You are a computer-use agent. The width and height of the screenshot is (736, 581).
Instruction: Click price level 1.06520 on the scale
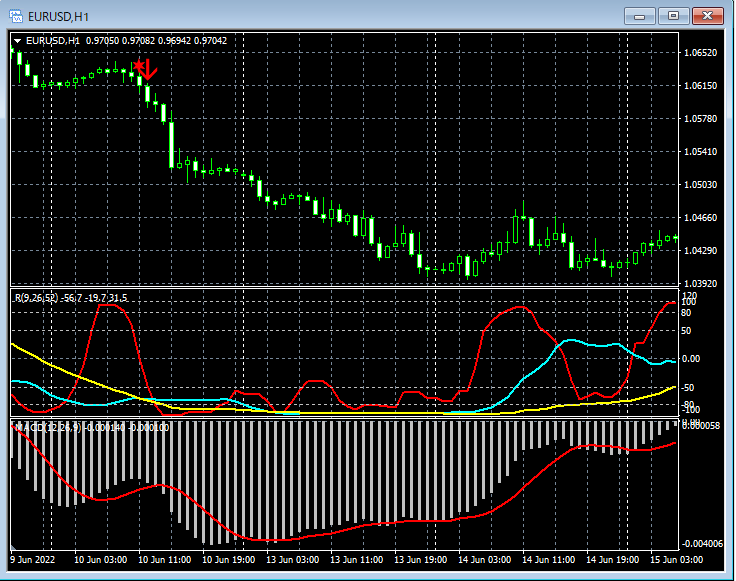point(701,53)
